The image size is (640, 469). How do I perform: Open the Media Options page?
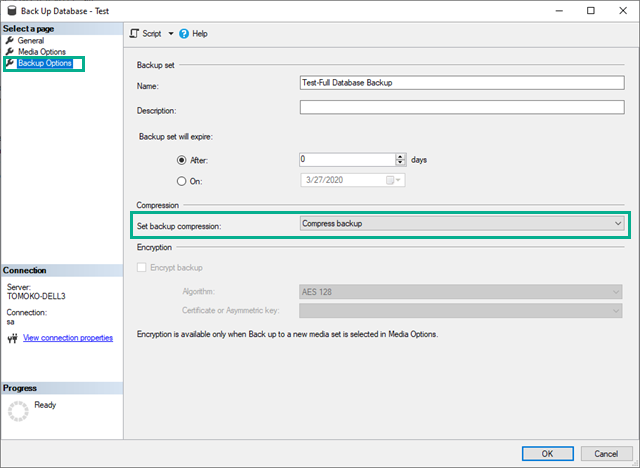click(x=42, y=52)
